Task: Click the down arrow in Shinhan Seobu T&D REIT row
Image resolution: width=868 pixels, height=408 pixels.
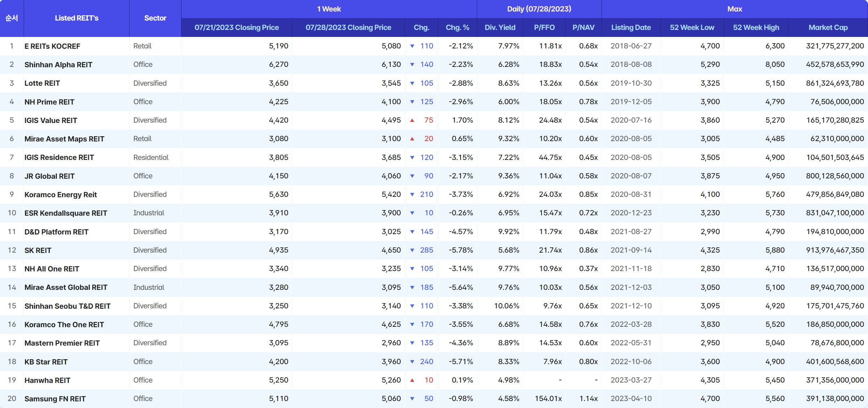Action: 412,306
